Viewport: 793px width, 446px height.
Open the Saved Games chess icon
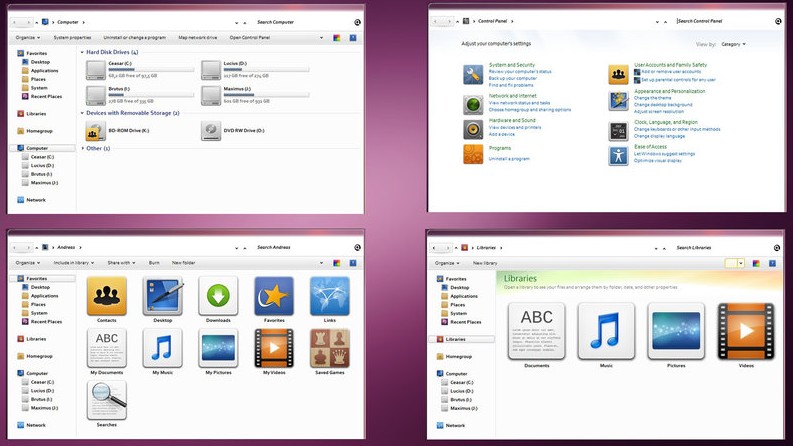(329, 348)
